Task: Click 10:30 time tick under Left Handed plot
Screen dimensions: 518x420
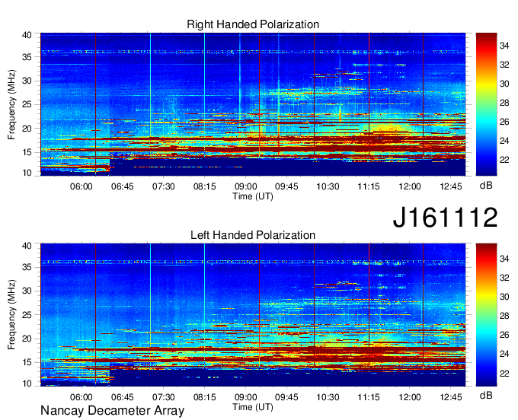Action: [328, 397]
